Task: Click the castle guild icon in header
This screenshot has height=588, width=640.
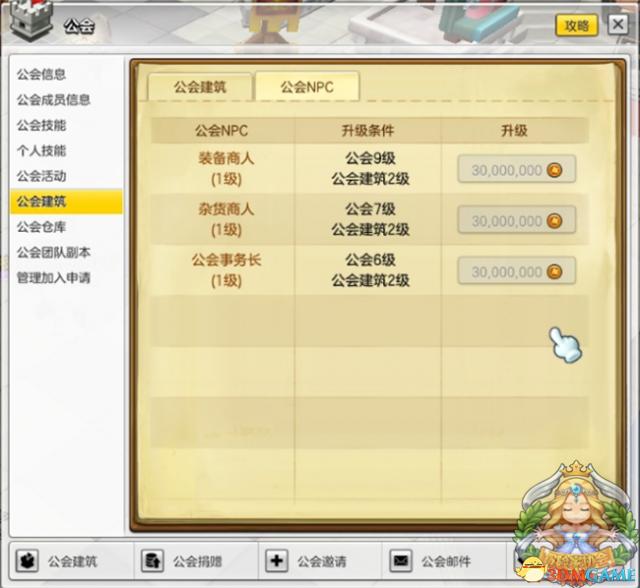Action: (31, 22)
